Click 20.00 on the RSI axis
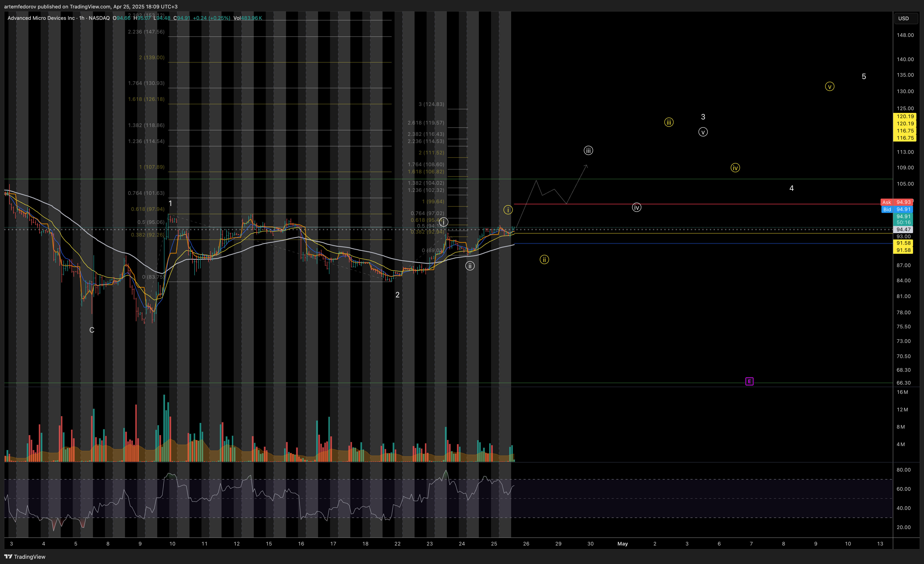 (x=904, y=527)
